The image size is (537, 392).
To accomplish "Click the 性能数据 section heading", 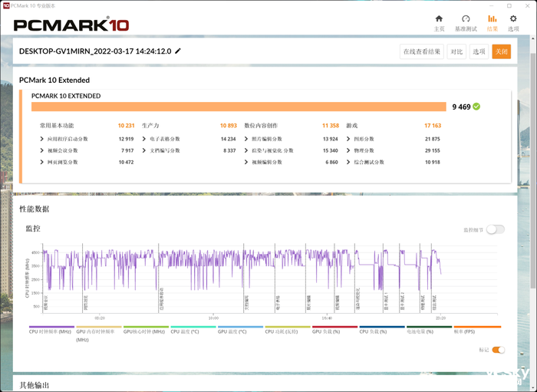I will [x=35, y=209].
